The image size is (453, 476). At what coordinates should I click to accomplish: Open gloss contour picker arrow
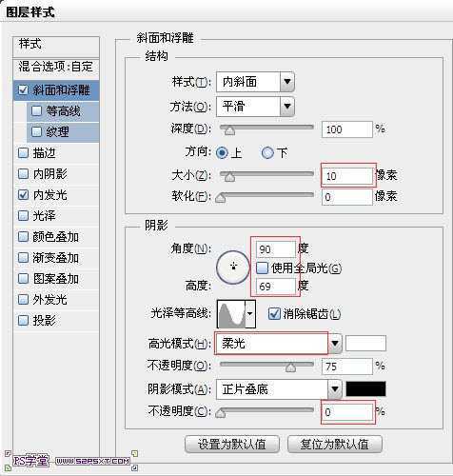pyautogui.click(x=250, y=314)
